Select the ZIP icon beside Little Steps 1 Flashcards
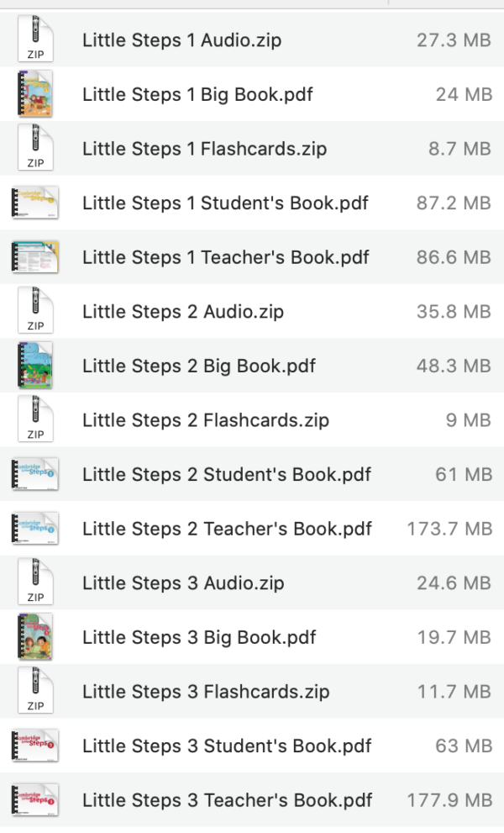This screenshot has height=833, width=504. [34, 148]
